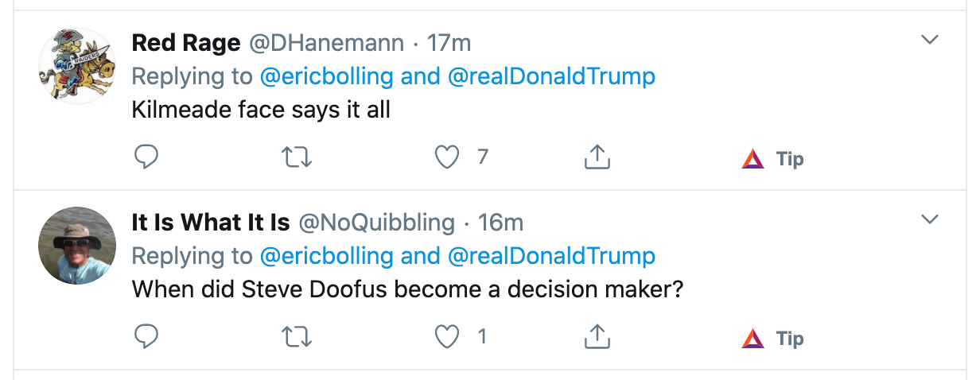Open @realDonaldTrump mention in NoQuibbling's reply
The width and height of the screenshot is (980, 380).
(551, 256)
